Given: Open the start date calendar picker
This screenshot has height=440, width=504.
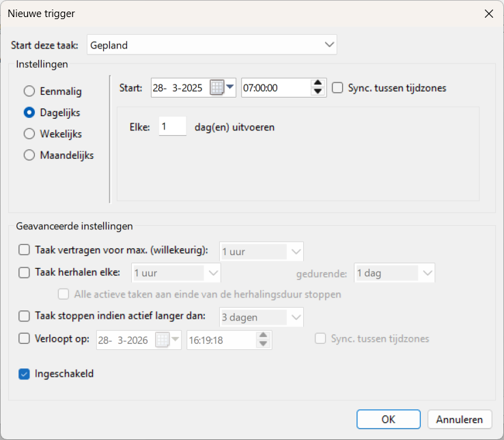Looking at the screenshot, I should [223, 87].
